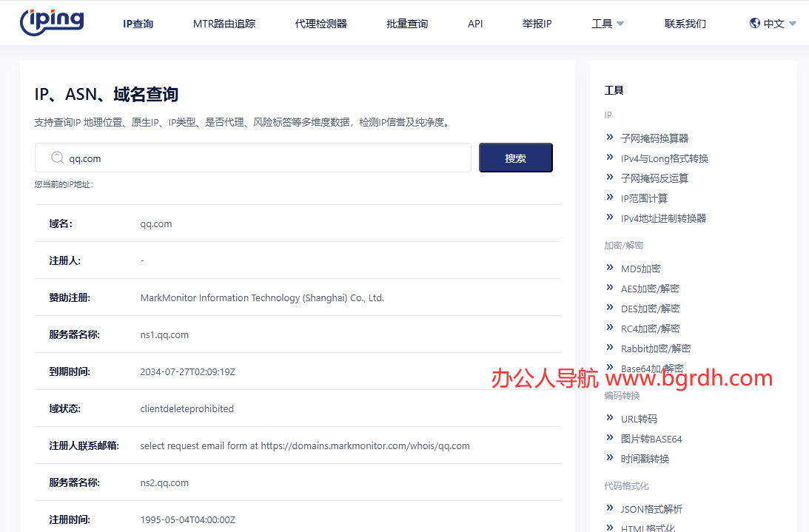Open the 图片转BASE64 tool link
This screenshot has width=809, height=532.
pos(651,439)
